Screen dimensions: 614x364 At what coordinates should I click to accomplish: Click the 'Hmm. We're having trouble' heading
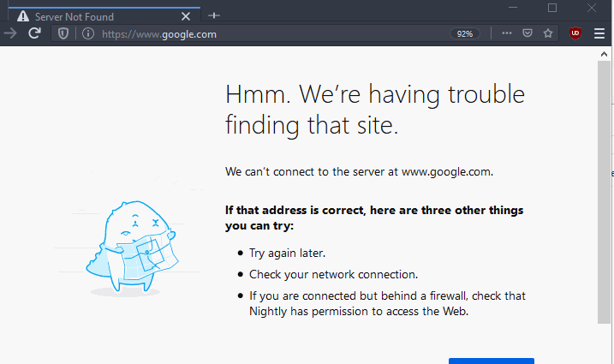375,110
